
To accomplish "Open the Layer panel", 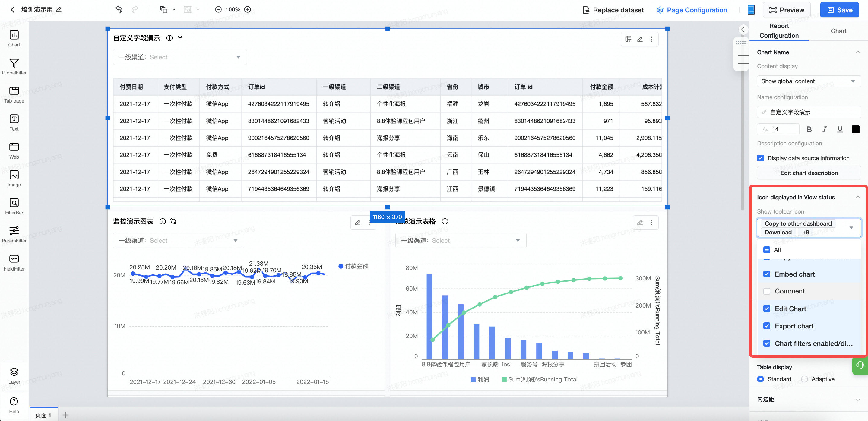I will click(x=14, y=375).
